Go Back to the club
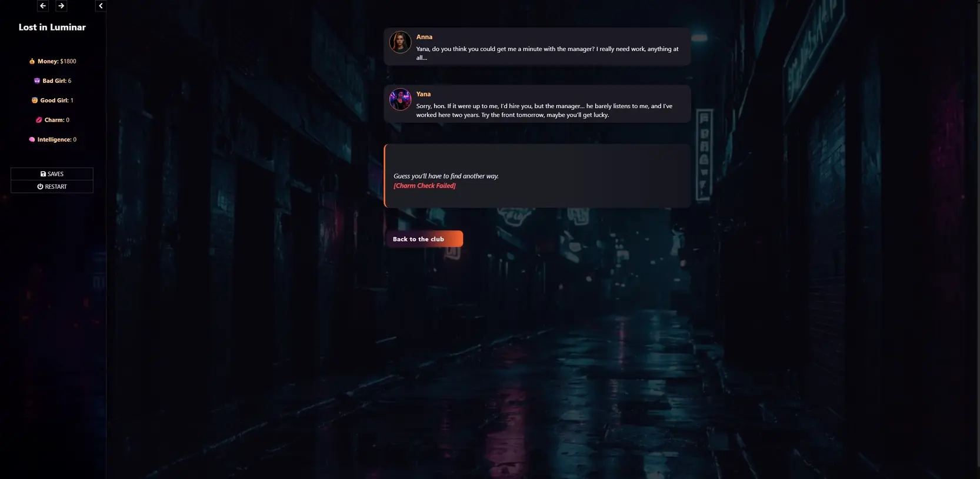This screenshot has height=479, width=980. point(424,239)
